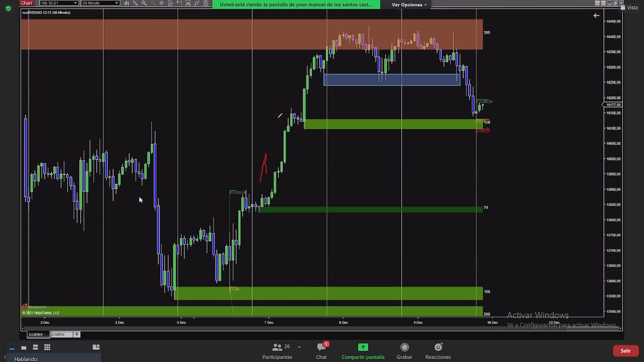Expand the Ver Opciones dropdown
The image size is (644, 362).
point(409,4)
